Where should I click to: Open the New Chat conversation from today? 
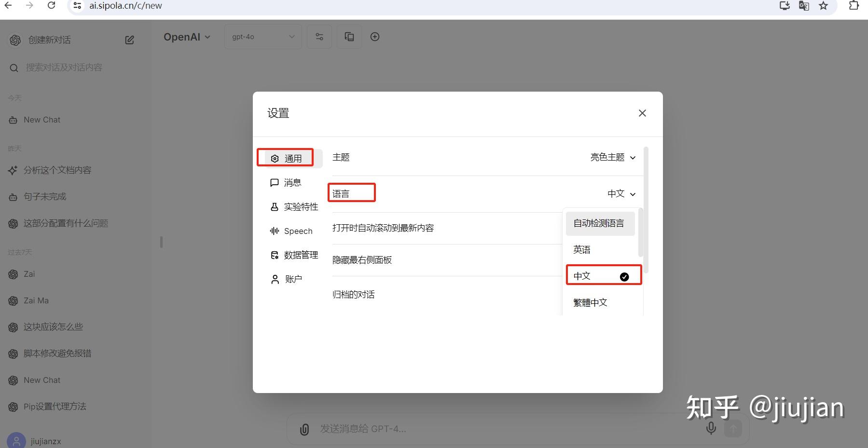42,120
